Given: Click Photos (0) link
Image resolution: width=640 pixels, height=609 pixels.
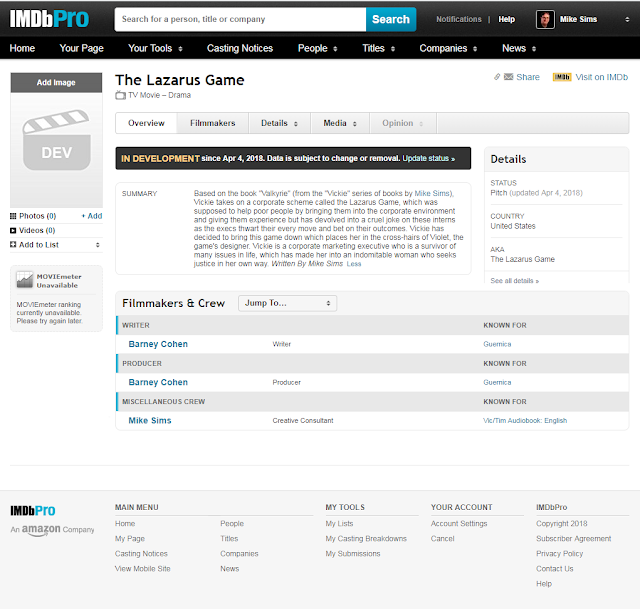Looking at the screenshot, I should [x=37, y=216].
